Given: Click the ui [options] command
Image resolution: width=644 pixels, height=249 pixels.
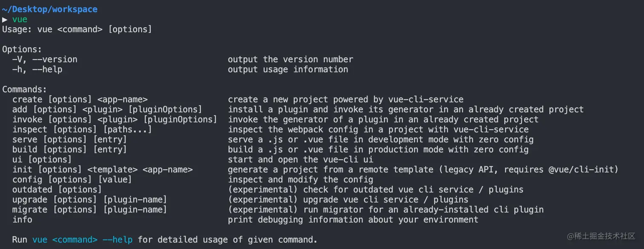Looking at the screenshot, I should pos(42,160).
